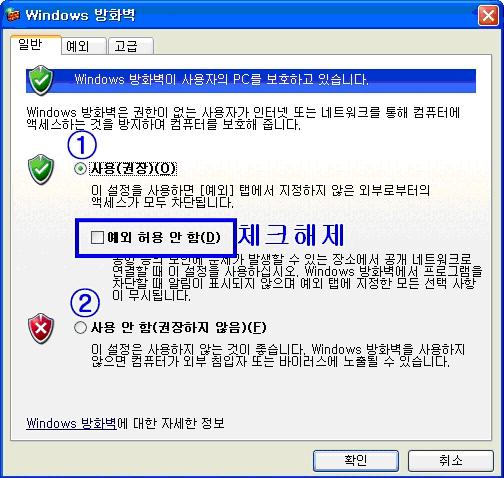The image size is (504, 478).
Task: Click the circled number 1 annotation
Action: coord(82,145)
